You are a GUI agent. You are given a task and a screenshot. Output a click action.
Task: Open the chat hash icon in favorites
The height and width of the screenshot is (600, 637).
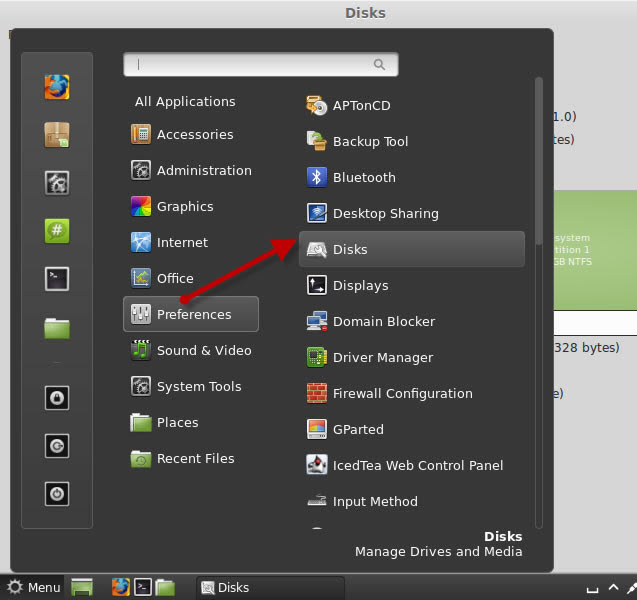pos(57,231)
